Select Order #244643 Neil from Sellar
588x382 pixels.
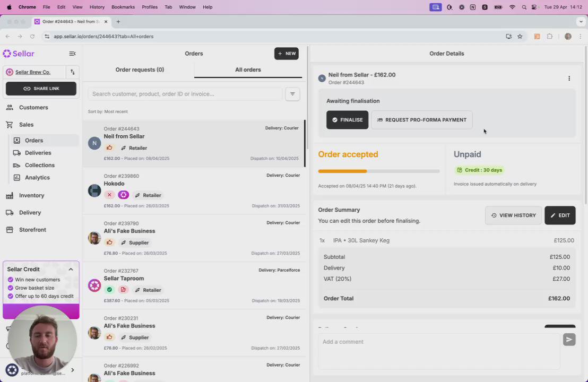pos(194,144)
